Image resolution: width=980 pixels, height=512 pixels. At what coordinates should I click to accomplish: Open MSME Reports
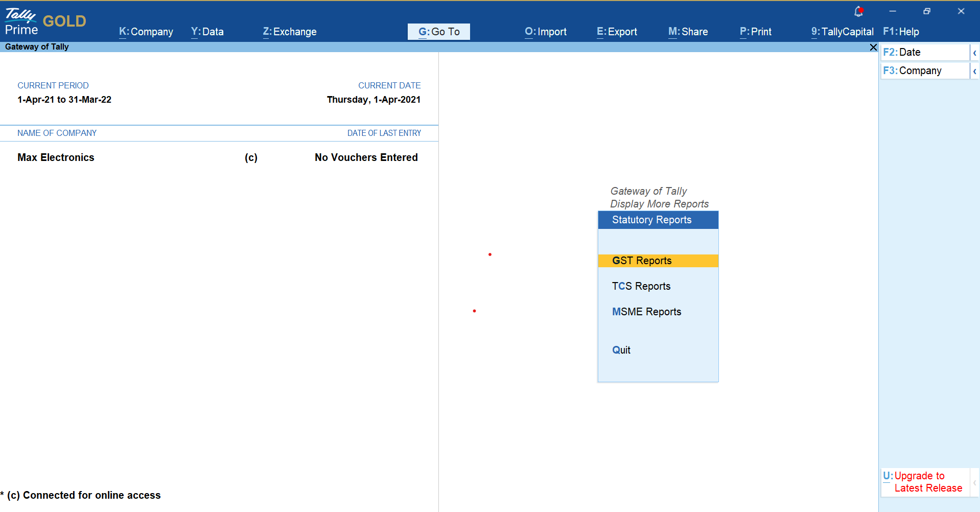point(646,312)
